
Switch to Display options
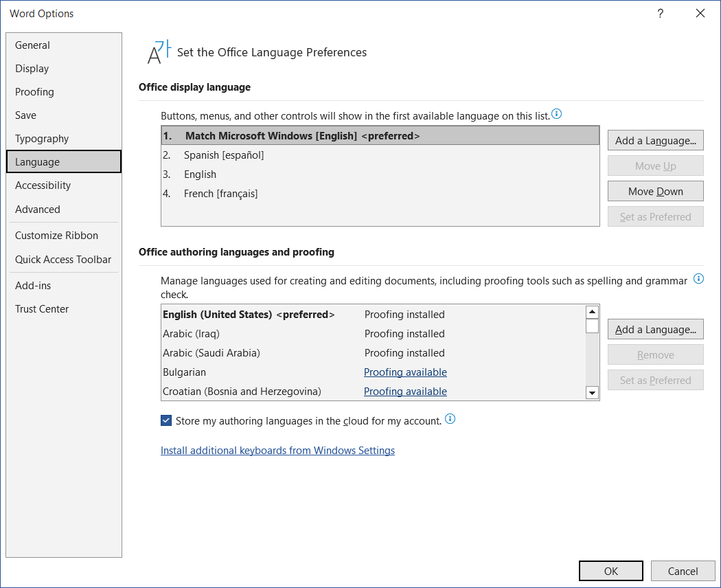pyautogui.click(x=64, y=69)
